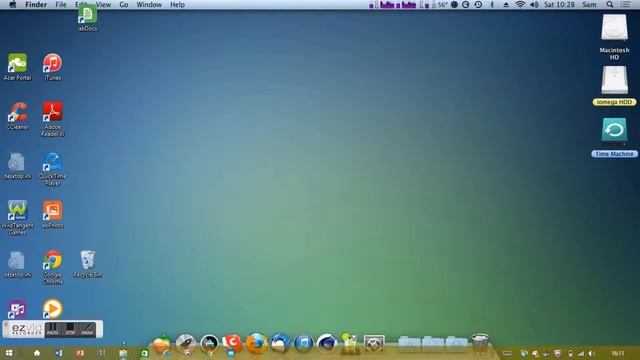The width and height of the screenshot is (640, 360).
Task: Click the taskbar volume icon in system tray
Action: point(591,353)
